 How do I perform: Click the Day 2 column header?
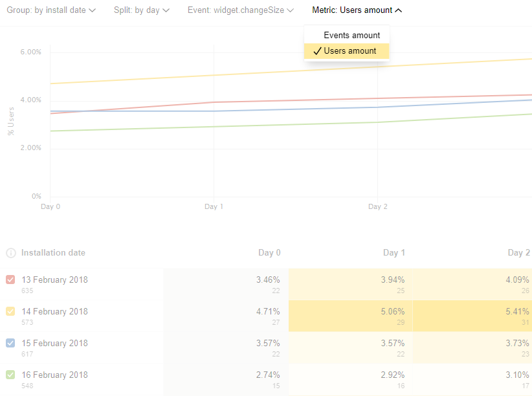tap(518, 253)
